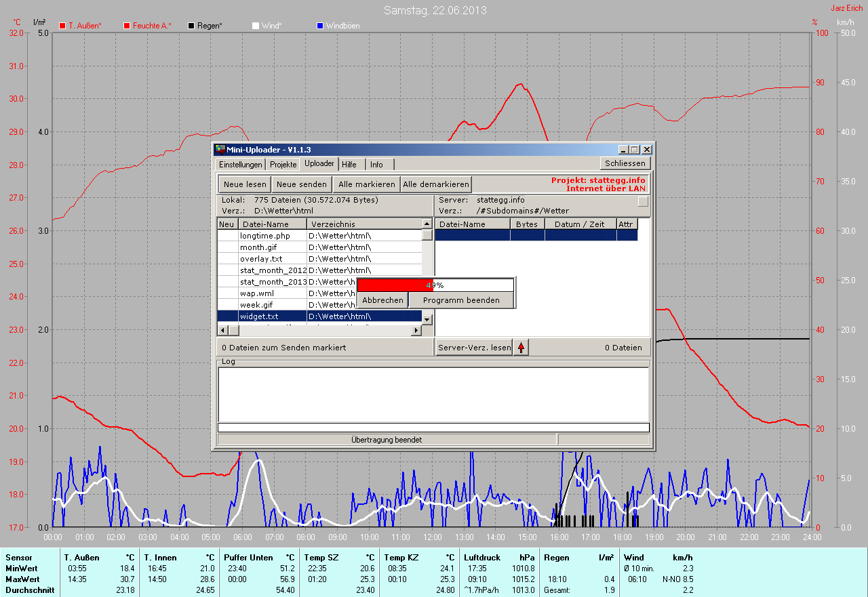Screen dimensions: 868x597
Task: Click the blue Windböen legend marker
Action: 320,26
